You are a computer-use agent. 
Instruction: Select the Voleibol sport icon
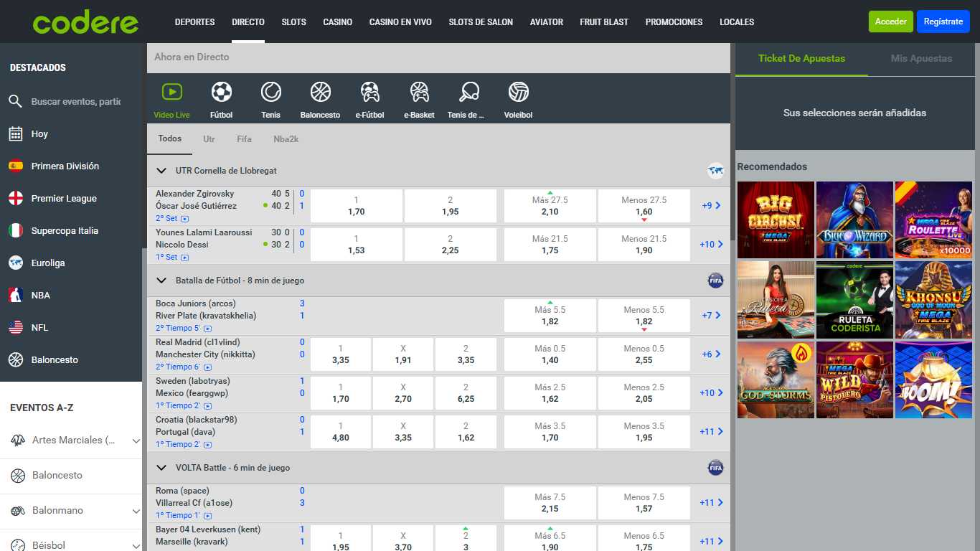pyautogui.click(x=518, y=92)
